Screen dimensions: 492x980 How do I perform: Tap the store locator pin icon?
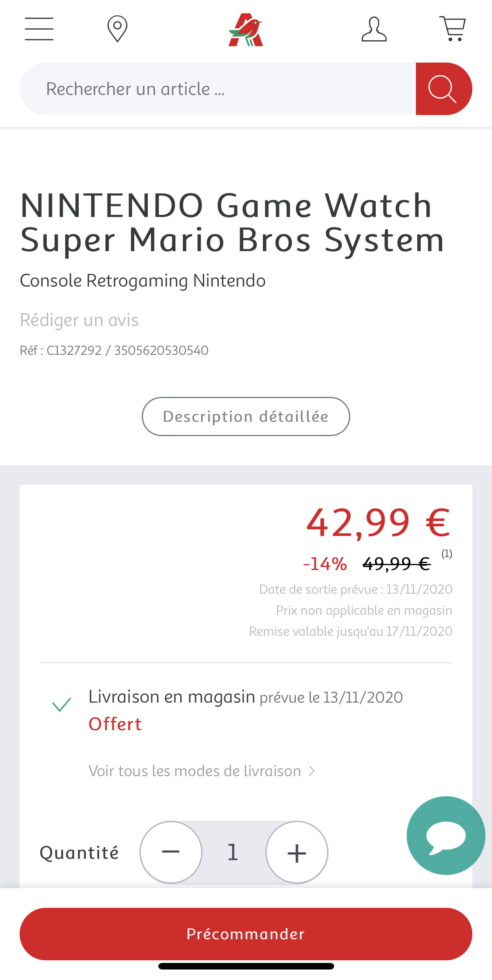click(x=117, y=29)
